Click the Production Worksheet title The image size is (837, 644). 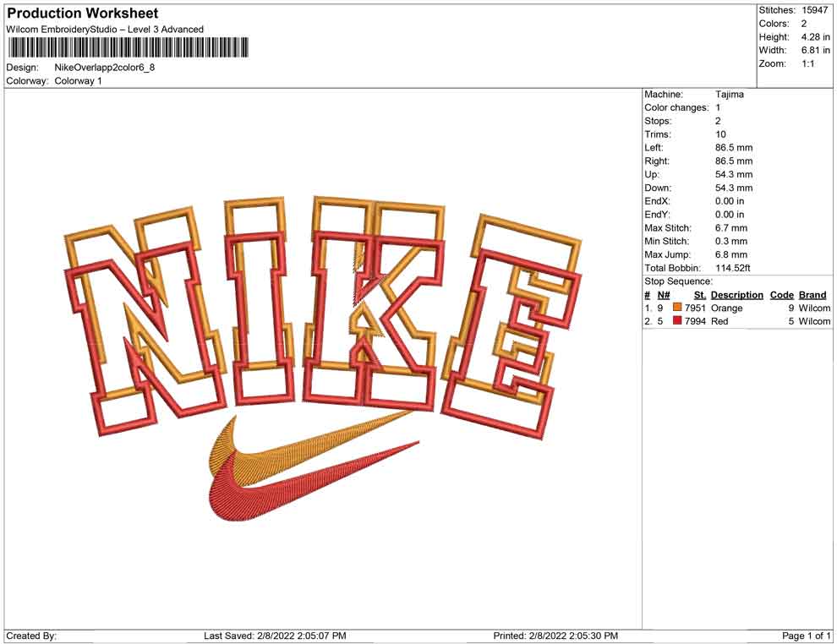click(x=83, y=14)
